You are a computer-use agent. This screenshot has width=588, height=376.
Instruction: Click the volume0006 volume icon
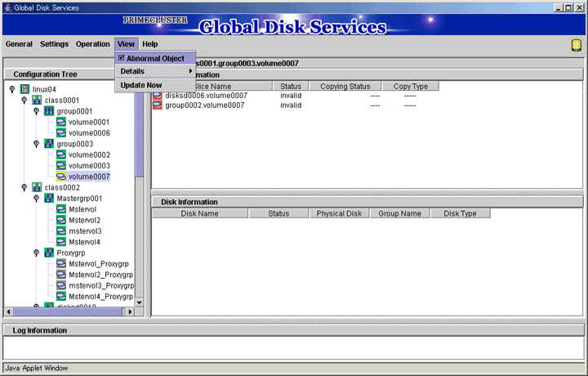click(60, 133)
